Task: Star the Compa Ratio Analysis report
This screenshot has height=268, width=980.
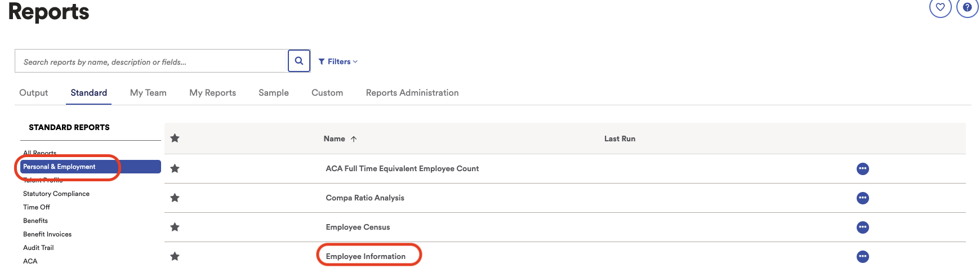Action: [x=175, y=198]
